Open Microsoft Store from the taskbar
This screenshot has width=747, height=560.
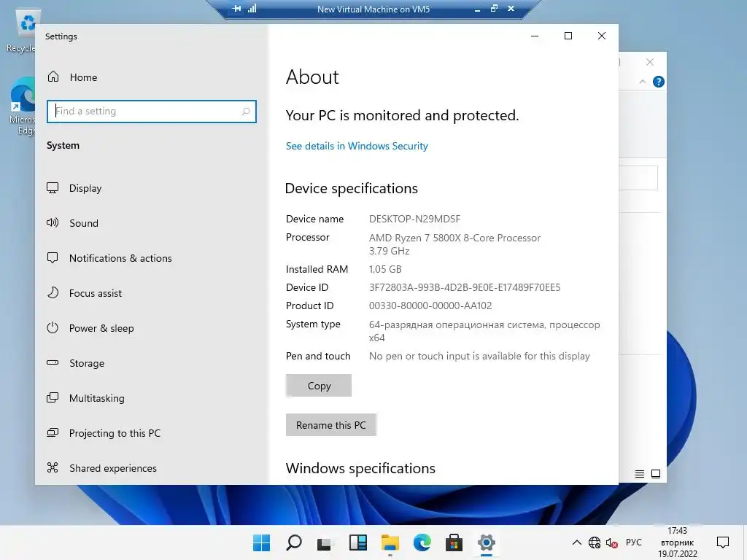(454, 542)
